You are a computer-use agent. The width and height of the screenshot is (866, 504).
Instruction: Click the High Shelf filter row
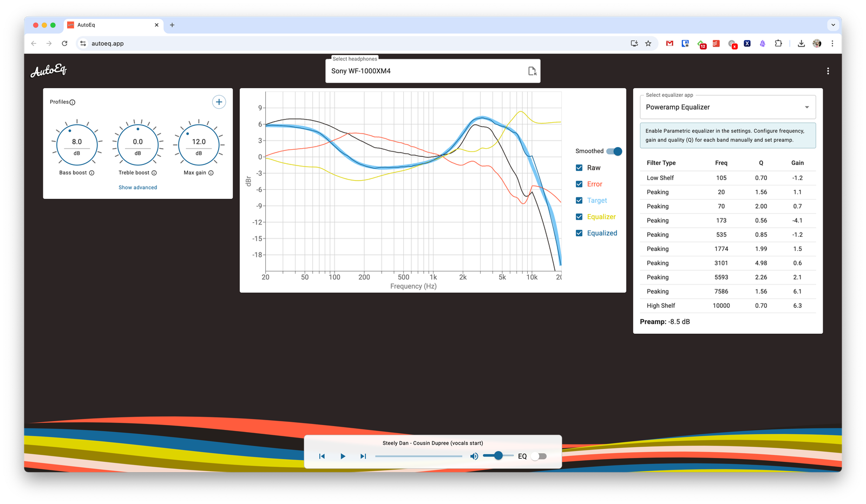click(x=728, y=306)
